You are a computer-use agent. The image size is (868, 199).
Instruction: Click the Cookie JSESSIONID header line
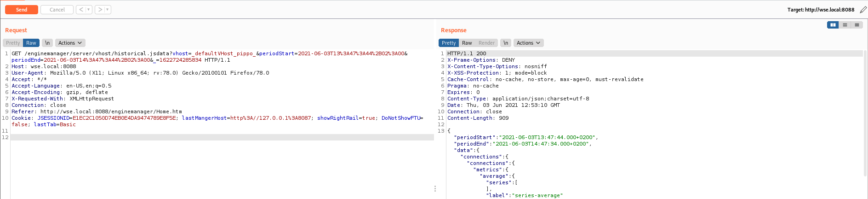pyautogui.click(x=217, y=118)
